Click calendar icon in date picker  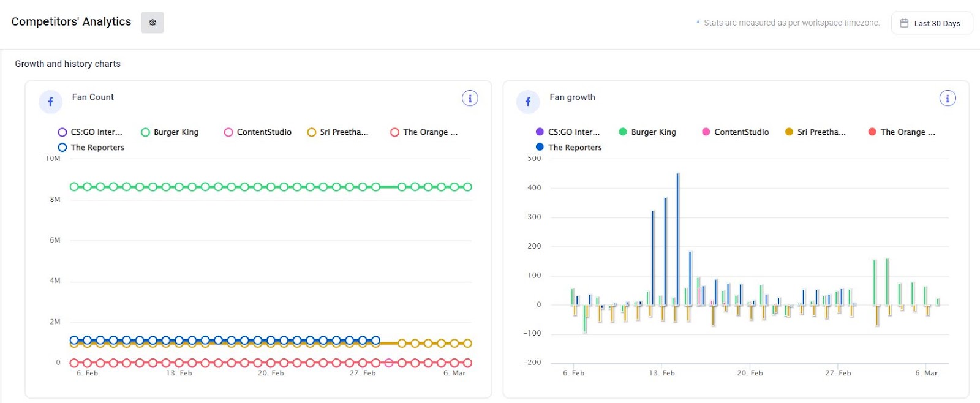[904, 23]
